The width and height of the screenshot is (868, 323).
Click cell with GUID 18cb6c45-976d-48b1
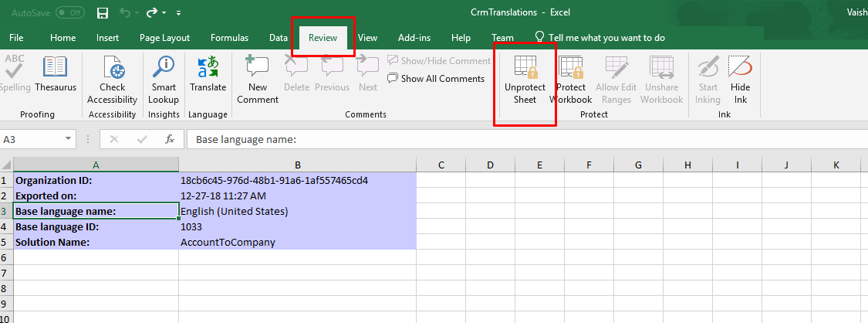pos(297,180)
